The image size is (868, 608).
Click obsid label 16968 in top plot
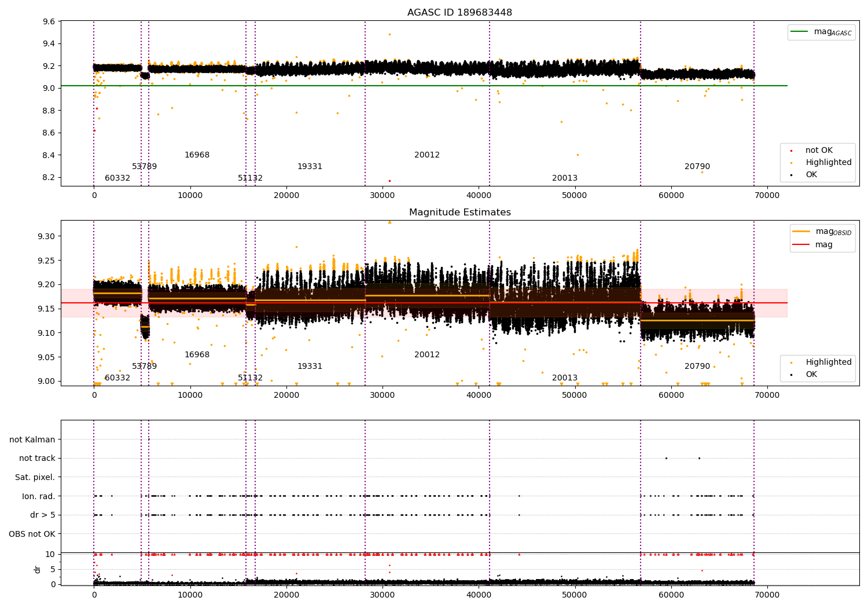197,155
